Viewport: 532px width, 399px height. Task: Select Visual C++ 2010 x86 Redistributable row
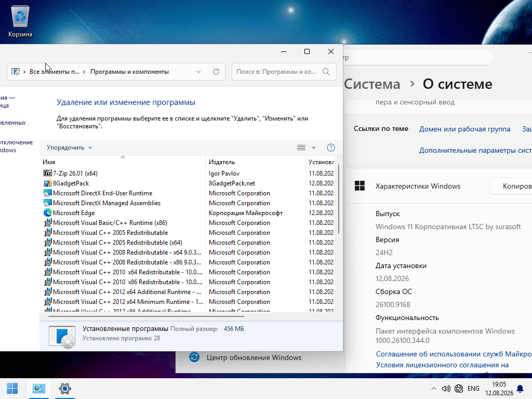click(188, 282)
